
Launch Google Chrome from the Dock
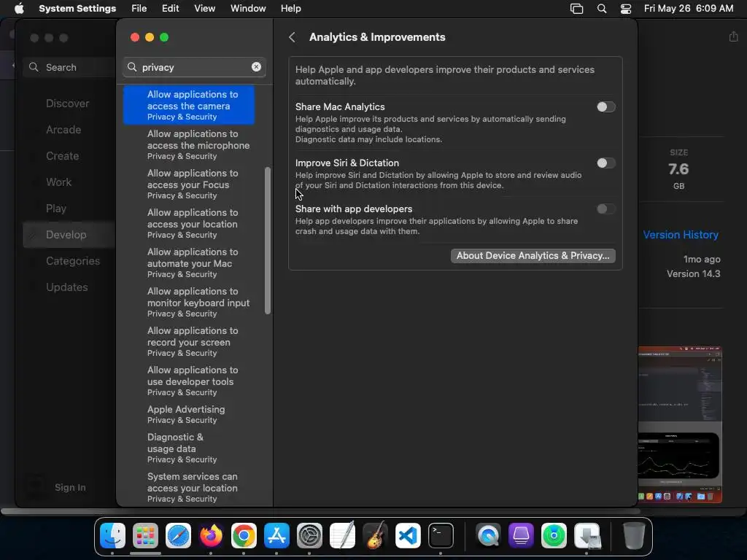(x=244, y=536)
